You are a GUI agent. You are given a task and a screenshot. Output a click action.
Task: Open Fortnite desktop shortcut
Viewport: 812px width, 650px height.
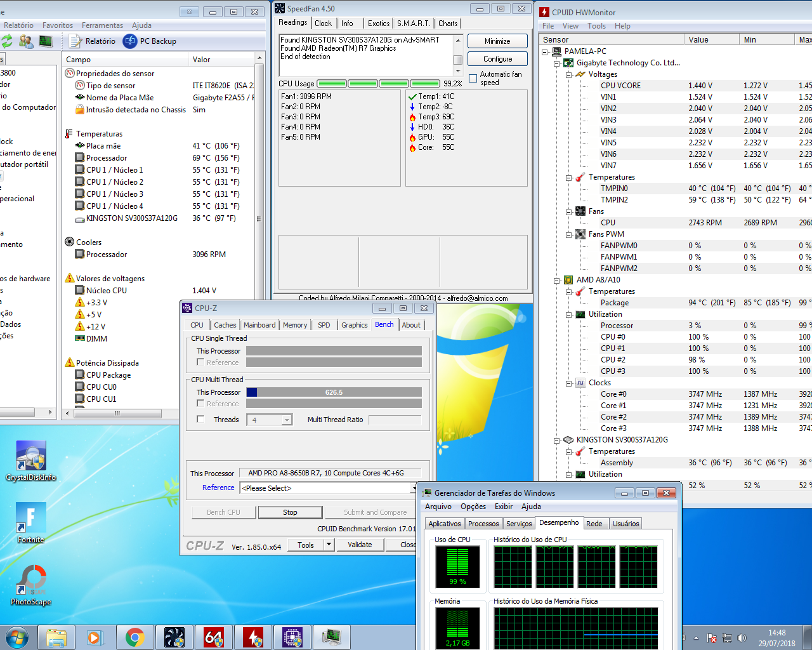click(x=30, y=523)
